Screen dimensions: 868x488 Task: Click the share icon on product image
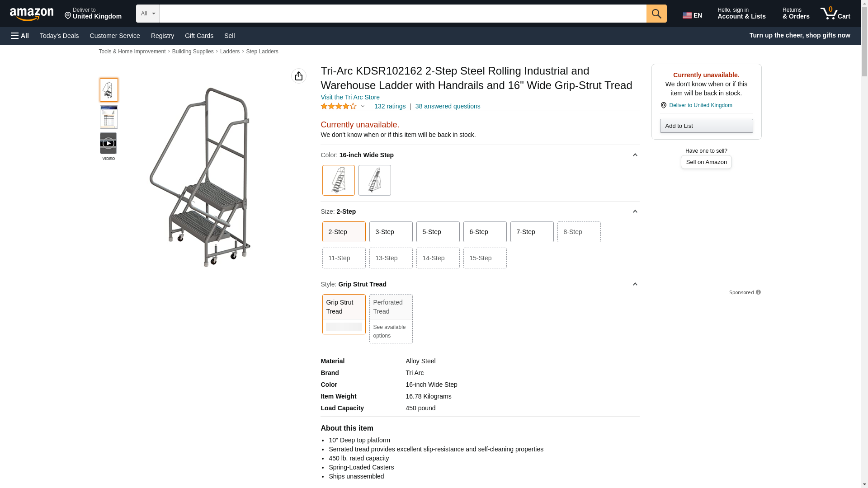pos(299,76)
